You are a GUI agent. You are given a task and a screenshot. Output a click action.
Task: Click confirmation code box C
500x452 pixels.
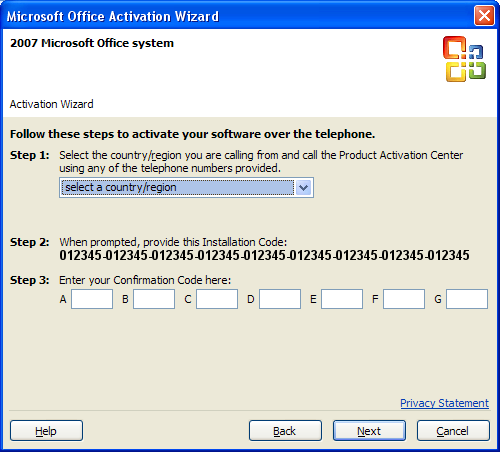(217, 299)
